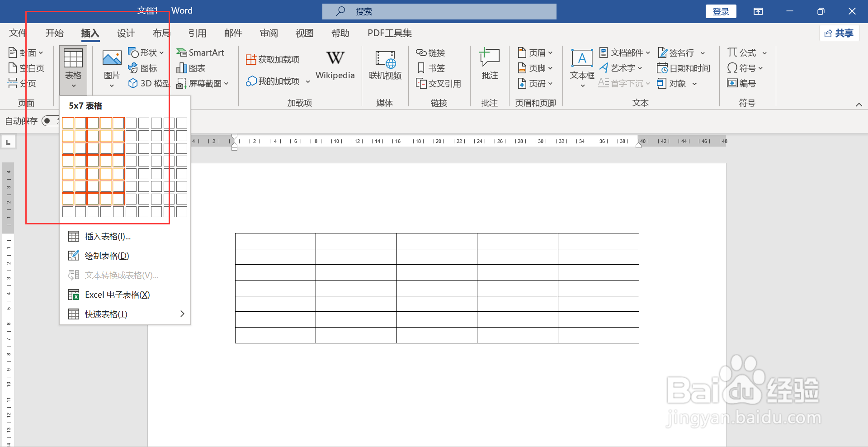Switch to the Mailings (邮件) tab
Image resolution: width=868 pixels, height=447 pixels.
233,33
